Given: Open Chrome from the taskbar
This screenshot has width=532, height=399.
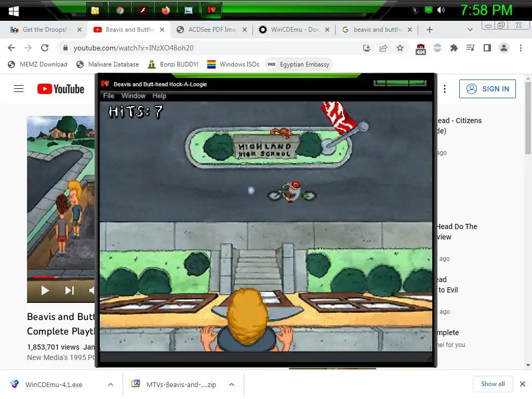Looking at the screenshot, I should pyautogui.click(x=120, y=10).
